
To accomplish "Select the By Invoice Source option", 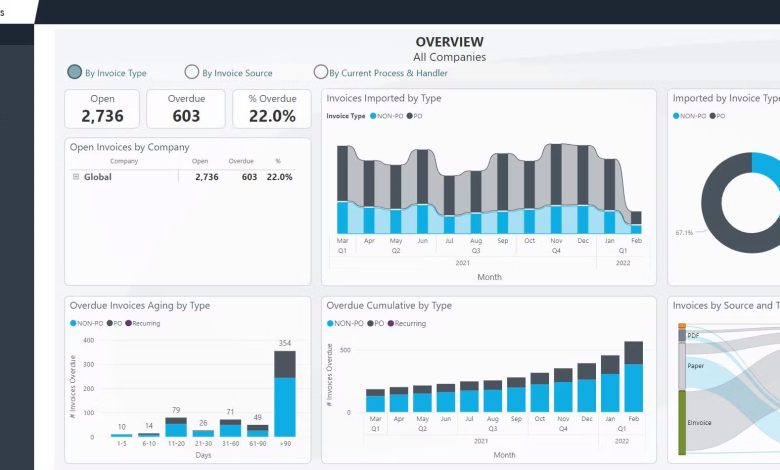I will [192, 72].
